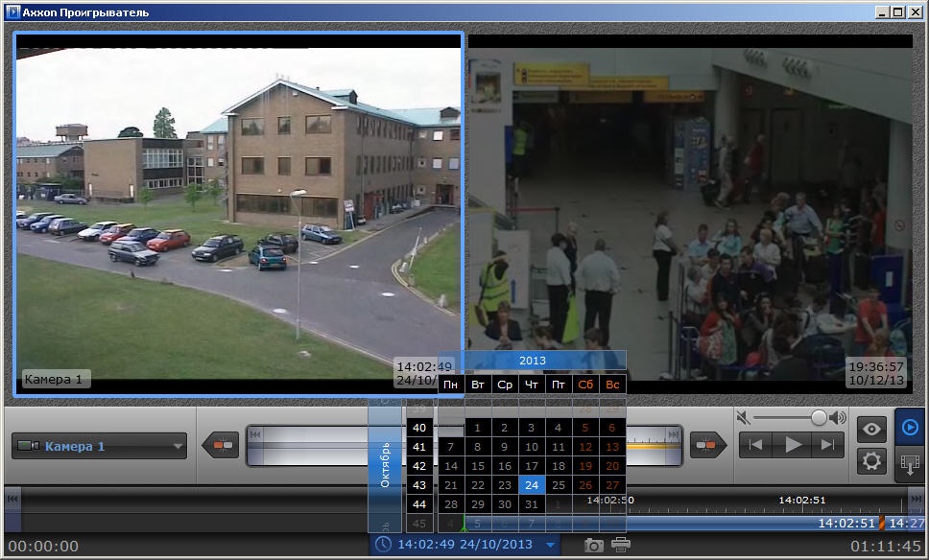Screen dimensions: 929x560
Task: Open settings with the gear icon
Action: pos(871,461)
